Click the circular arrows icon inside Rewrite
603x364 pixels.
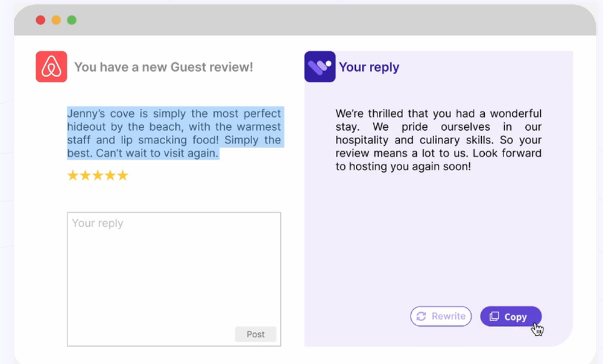tap(421, 316)
